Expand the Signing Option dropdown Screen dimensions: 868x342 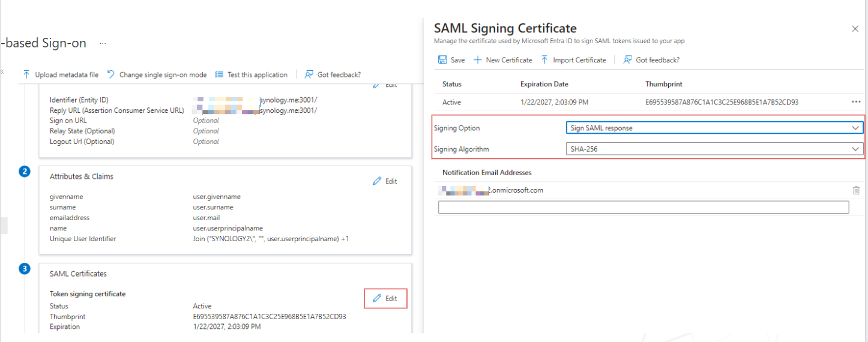[714, 128]
